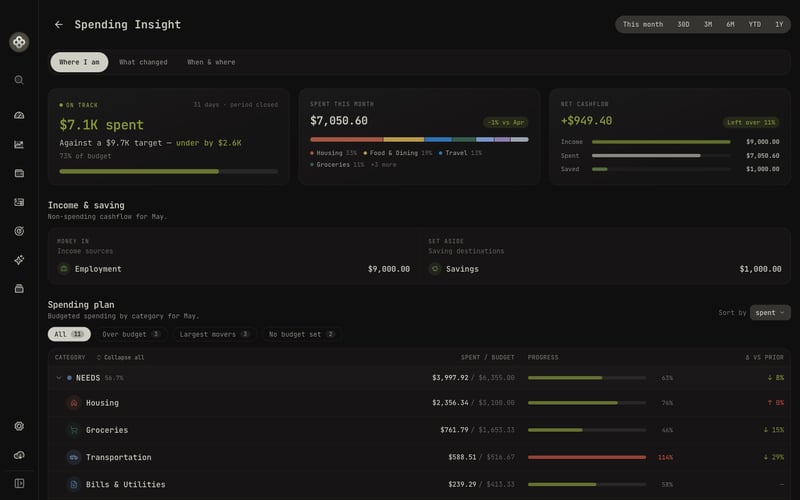Image resolution: width=800 pixels, height=500 pixels.
Task: Select the 1Y time range
Action: click(x=779, y=24)
